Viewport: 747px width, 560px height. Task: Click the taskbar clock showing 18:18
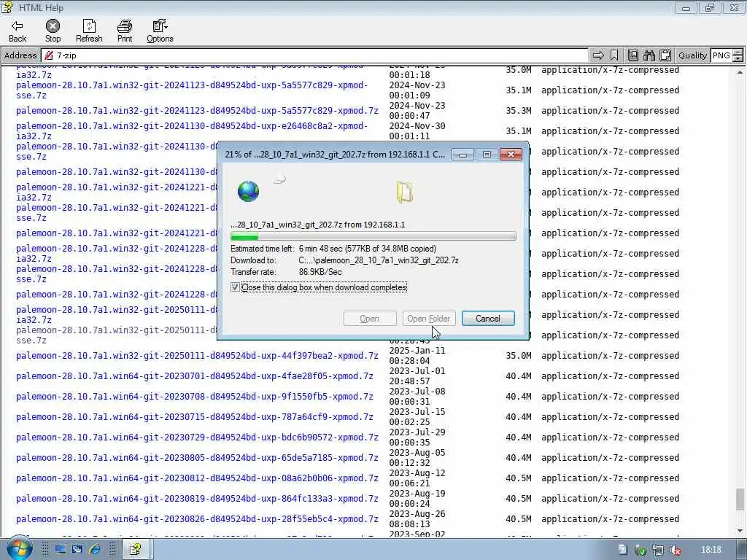pyautogui.click(x=711, y=550)
